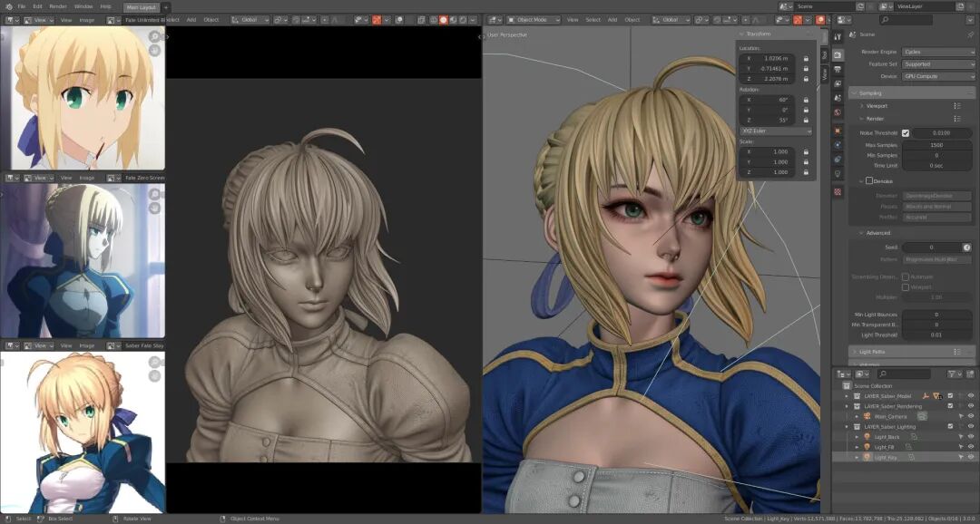Click New Scene icon beside Scene field
Screen dimensions: 980x524
coord(860,6)
